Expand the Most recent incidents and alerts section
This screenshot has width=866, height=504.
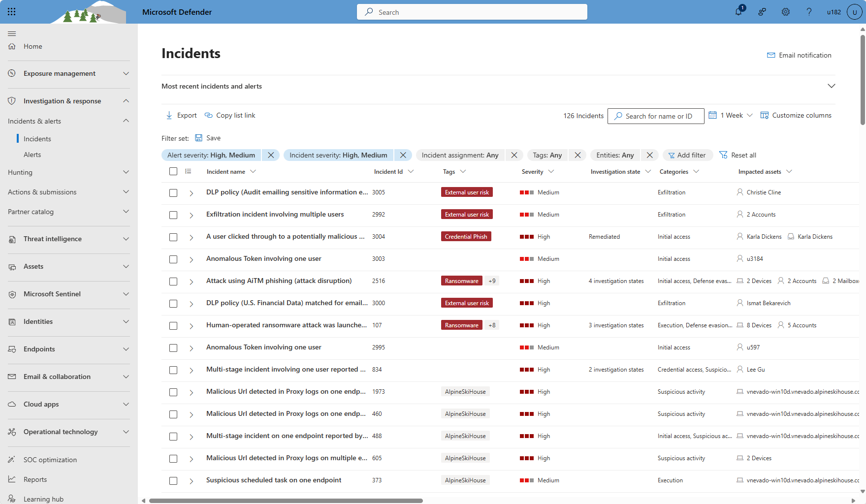coord(832,86)
